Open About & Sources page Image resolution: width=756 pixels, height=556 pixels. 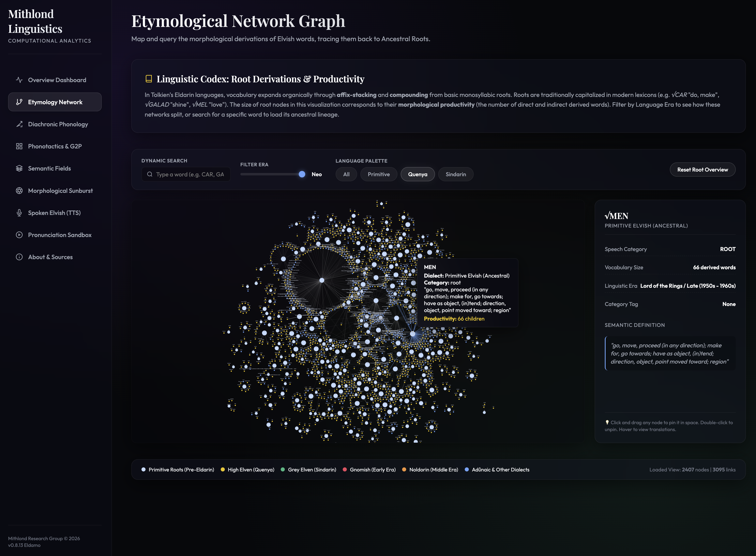55,257
